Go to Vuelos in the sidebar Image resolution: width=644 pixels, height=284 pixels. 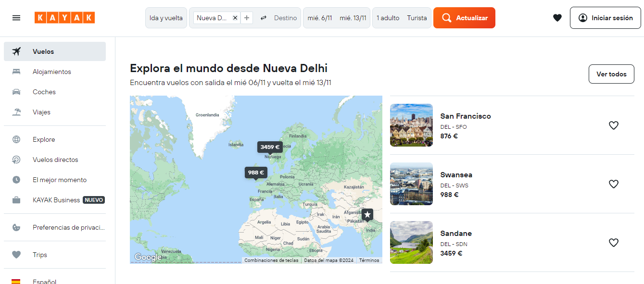[55, 51]
